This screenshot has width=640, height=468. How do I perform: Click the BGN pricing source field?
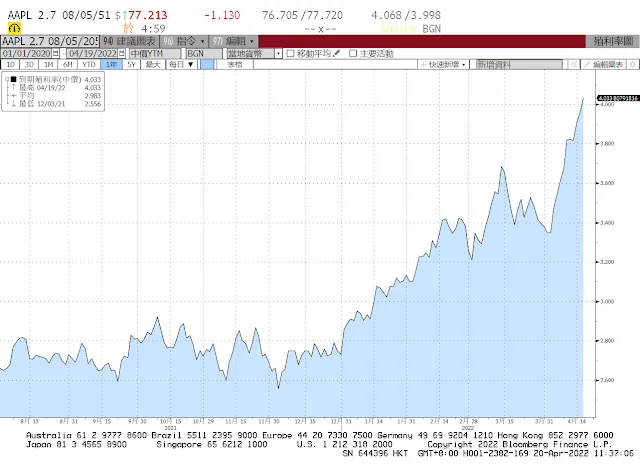click(x=204, y=53)
